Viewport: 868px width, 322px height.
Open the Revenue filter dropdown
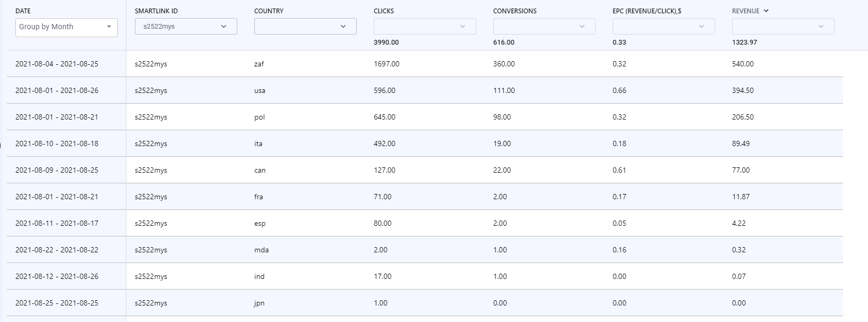[x=783, y=27]
